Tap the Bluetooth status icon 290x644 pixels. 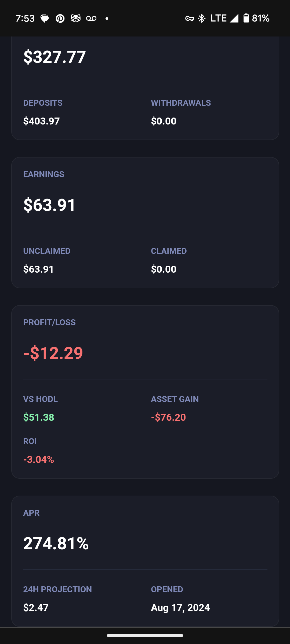202,19
